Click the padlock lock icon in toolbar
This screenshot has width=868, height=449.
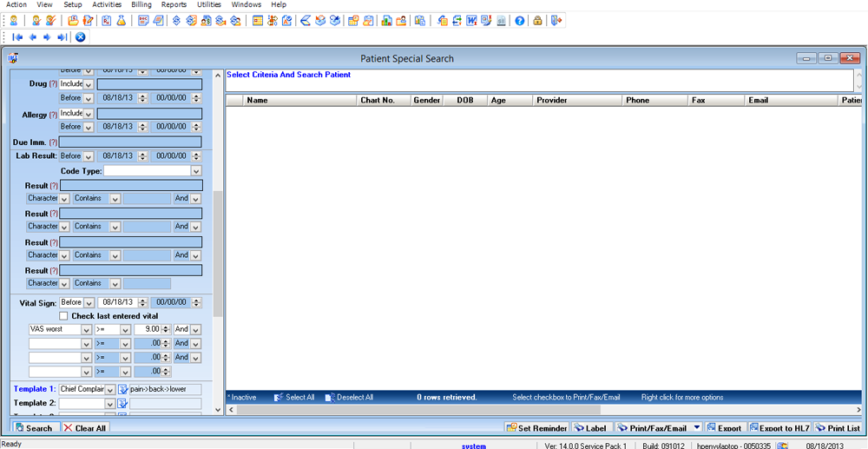537,21
